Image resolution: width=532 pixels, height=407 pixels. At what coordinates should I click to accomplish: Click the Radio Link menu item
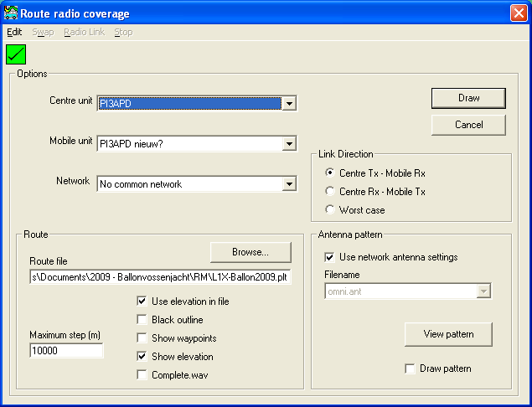pos(84,32)
